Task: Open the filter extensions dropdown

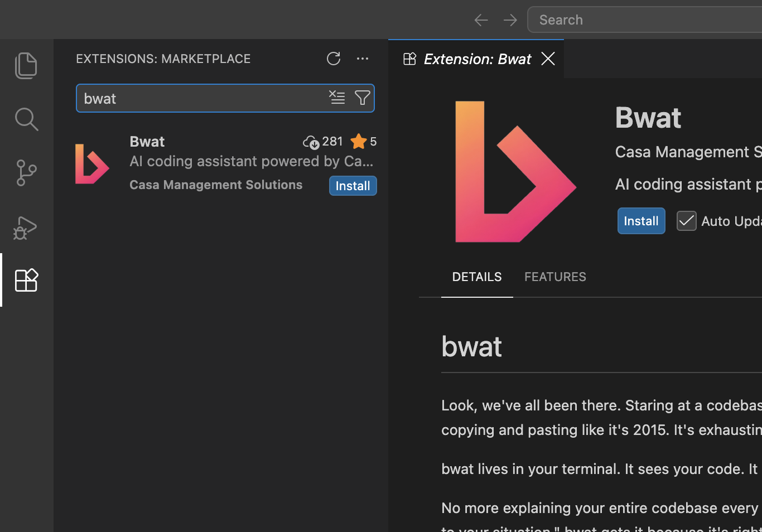Action: coord(363,98)
